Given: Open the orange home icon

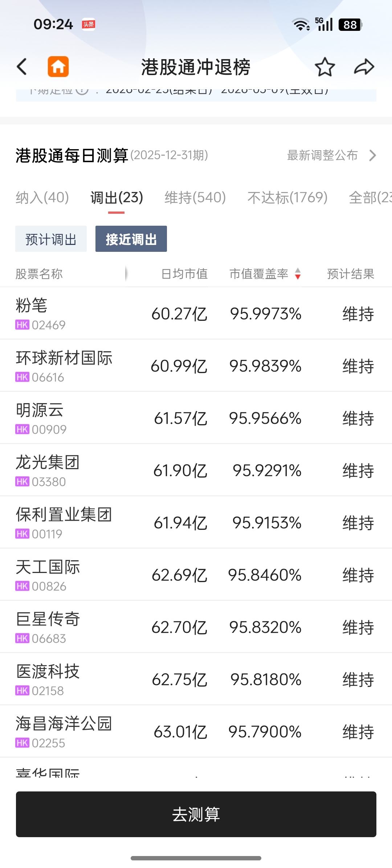Looking at the screenshot, I should (x=58, y=67).
